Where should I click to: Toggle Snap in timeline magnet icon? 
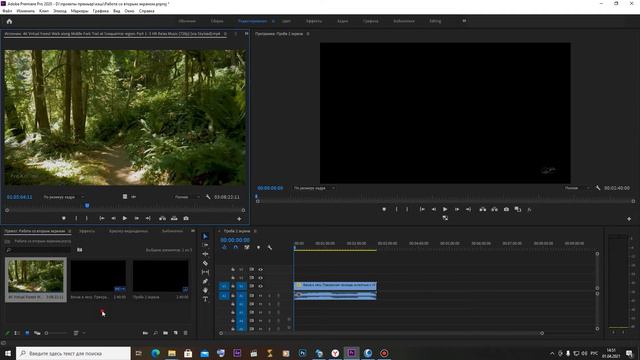point(236,247)
